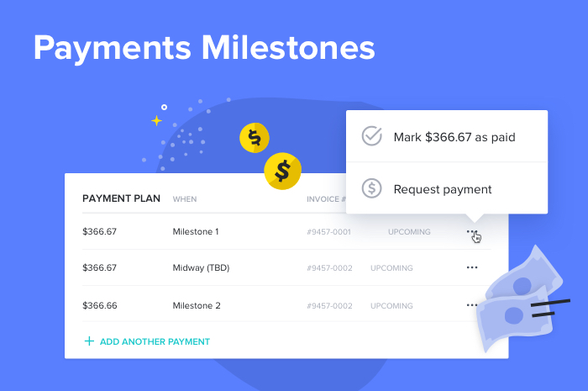Click the larger gold dollar coin
Viewport: 588px width, 391px height.
click(x=282, y=172)
